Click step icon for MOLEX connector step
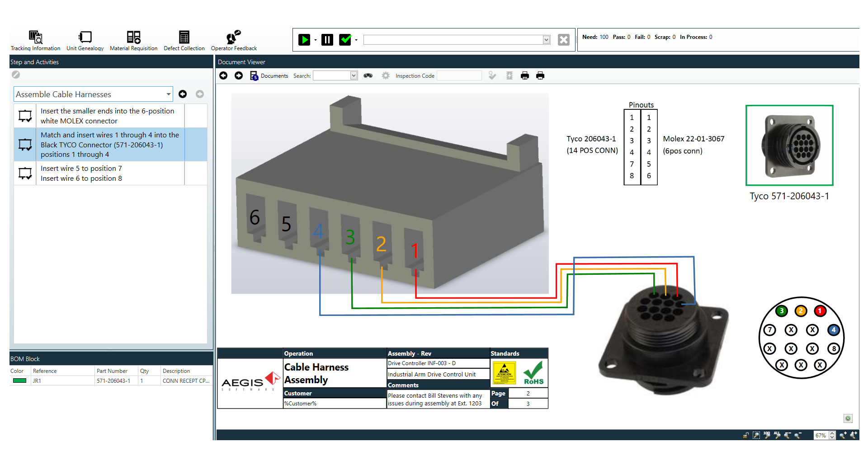The height and width of the screenshot is (470, 868). [25, 116]
